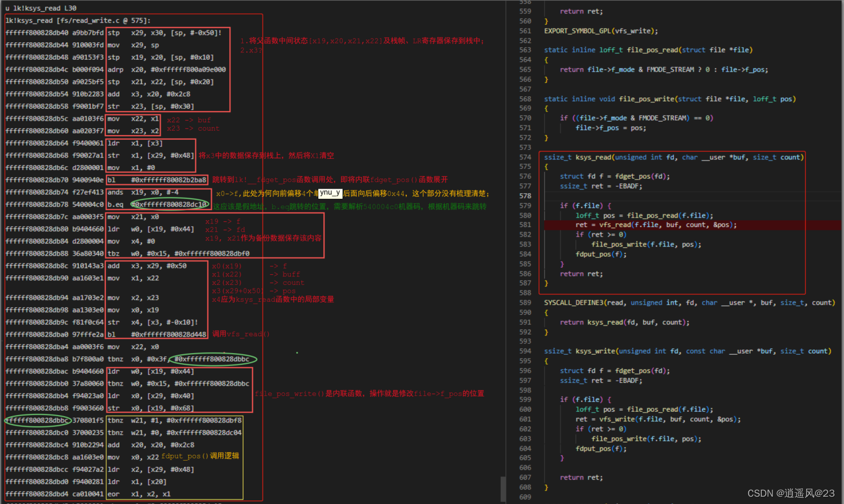Click line number 601 in editor gutter
844x504 pixels.
point(525,420)
